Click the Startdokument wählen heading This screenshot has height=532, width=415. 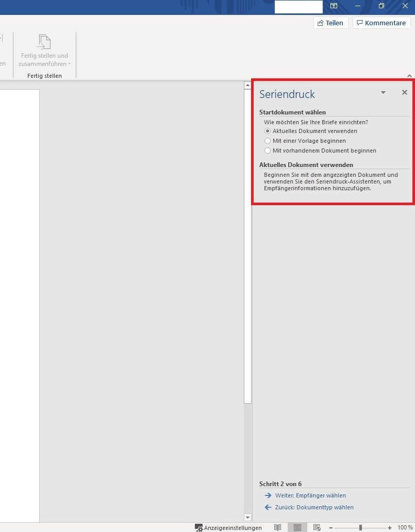[292, 112]
